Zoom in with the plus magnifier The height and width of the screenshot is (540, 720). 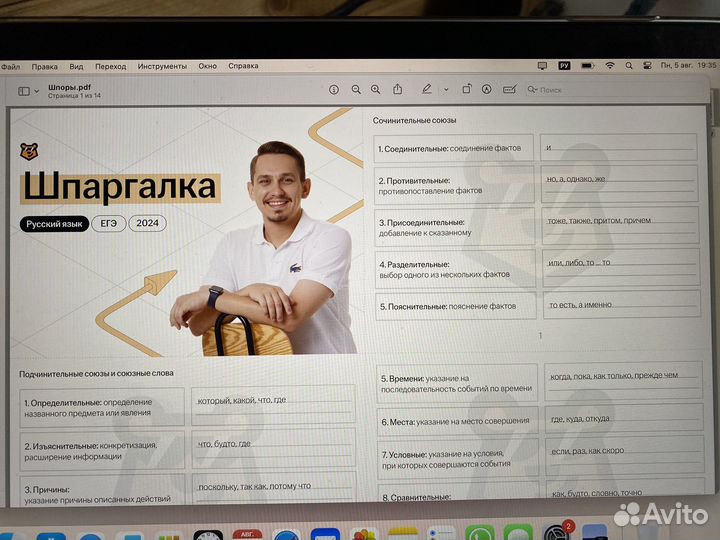(x=376, y=90)
